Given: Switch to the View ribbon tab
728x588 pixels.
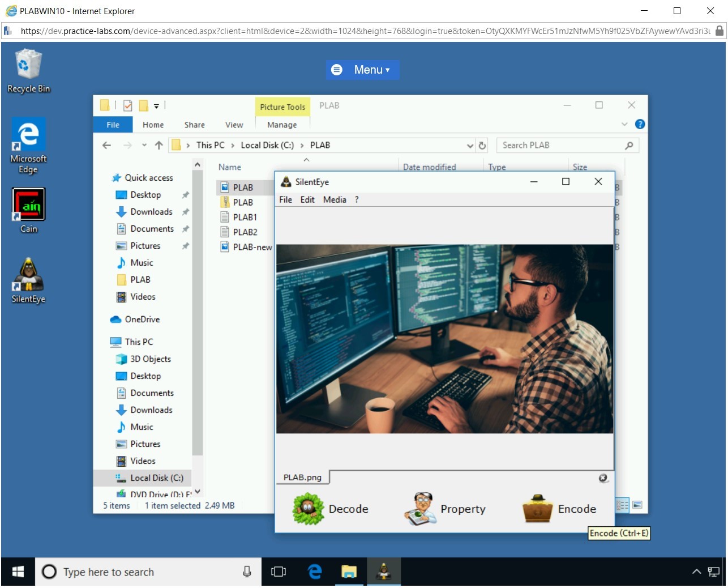Looking at the screenshot, I should coord(234,125).
